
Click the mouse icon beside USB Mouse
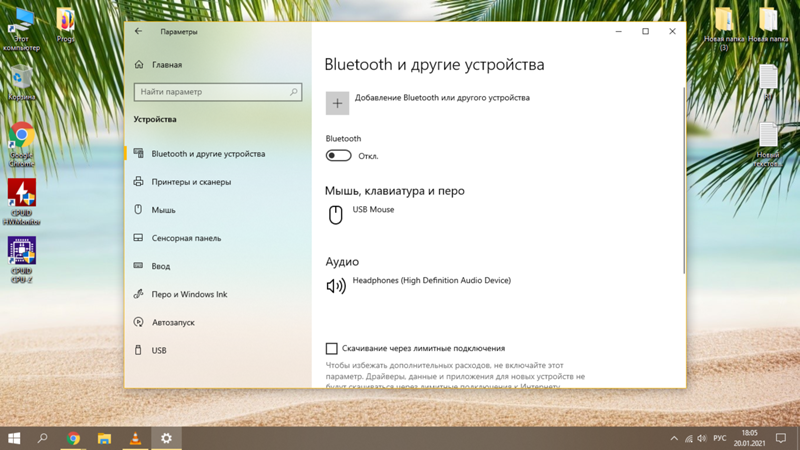click(x=335, y=215)
